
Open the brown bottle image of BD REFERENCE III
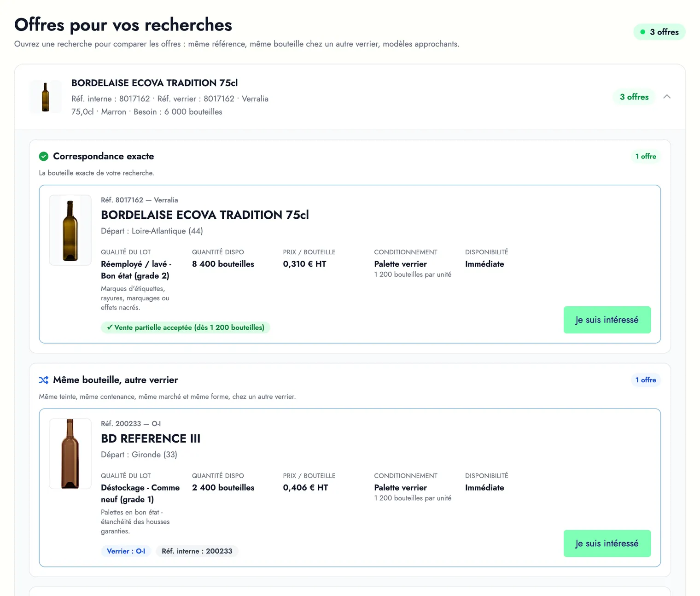coord(70,454)
